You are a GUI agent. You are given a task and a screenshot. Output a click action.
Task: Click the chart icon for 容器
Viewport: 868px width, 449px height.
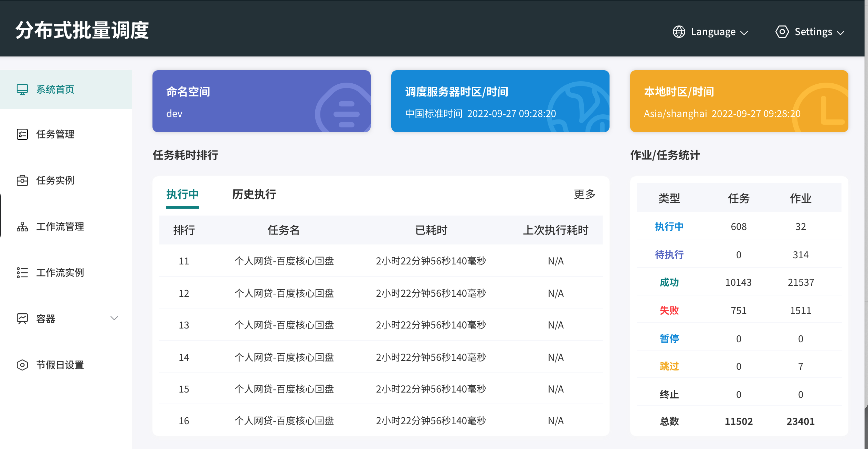(x=22, y=319)
